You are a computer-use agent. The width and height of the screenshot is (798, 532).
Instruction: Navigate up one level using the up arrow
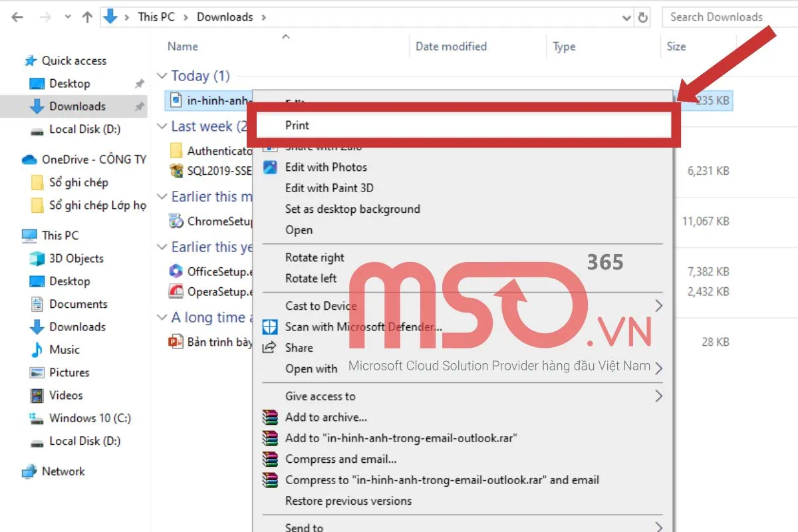pos(87,17)
